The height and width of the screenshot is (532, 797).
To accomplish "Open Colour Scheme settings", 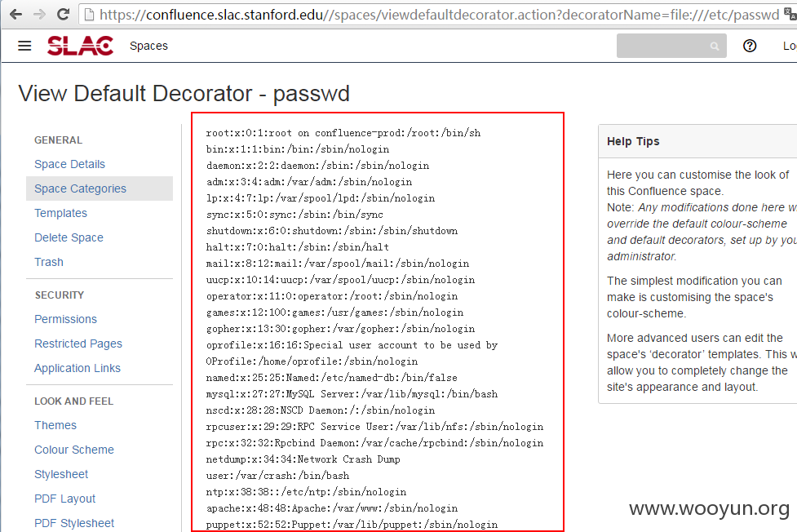I will [x=74, y=450].
